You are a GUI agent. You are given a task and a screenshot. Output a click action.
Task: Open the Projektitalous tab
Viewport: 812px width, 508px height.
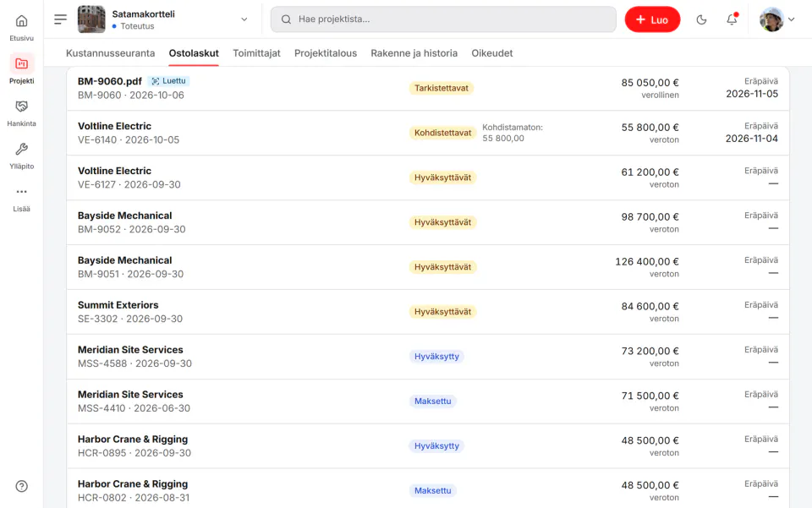pos(325,53)
